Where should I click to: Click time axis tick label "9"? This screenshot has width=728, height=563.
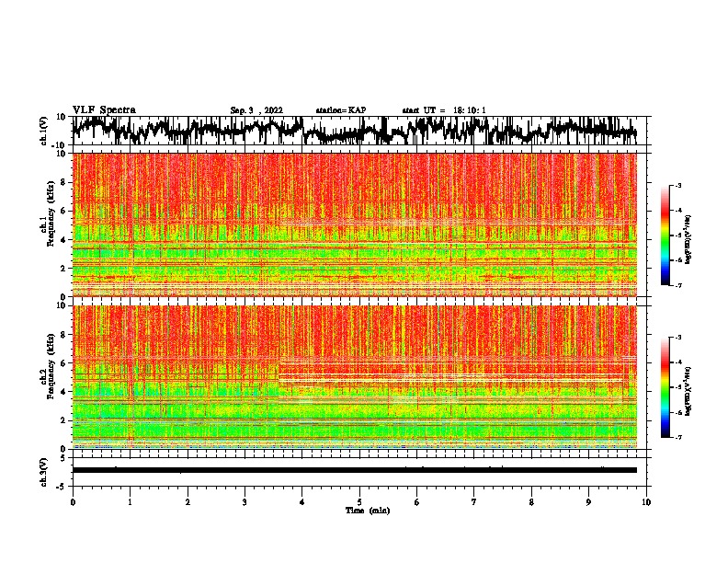[x=588, y=502]
